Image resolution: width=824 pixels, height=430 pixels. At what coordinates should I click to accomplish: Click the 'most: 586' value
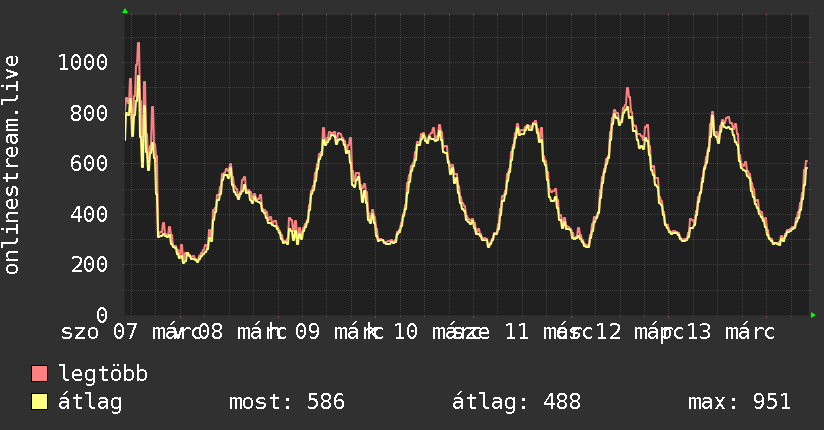point(287,402)
